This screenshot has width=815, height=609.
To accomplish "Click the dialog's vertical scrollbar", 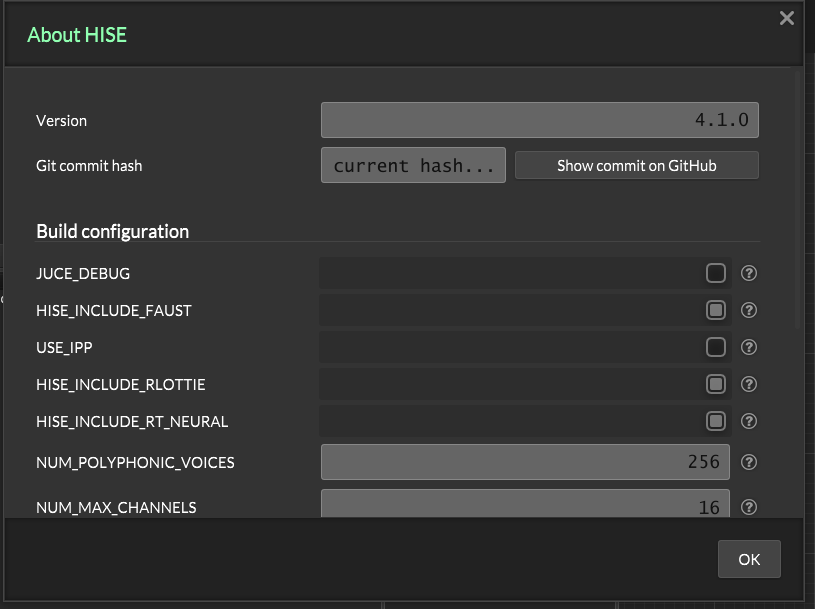I will [798, 200].
